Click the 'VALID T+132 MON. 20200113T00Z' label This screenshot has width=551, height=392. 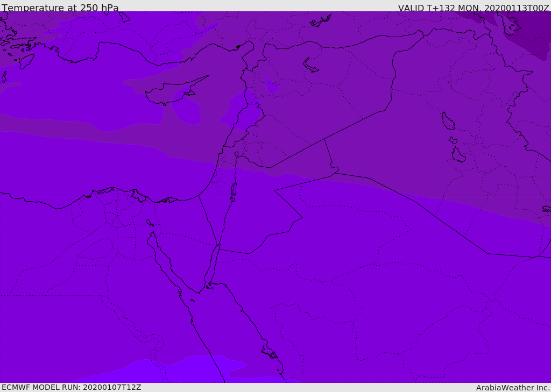tap(474, 8)
